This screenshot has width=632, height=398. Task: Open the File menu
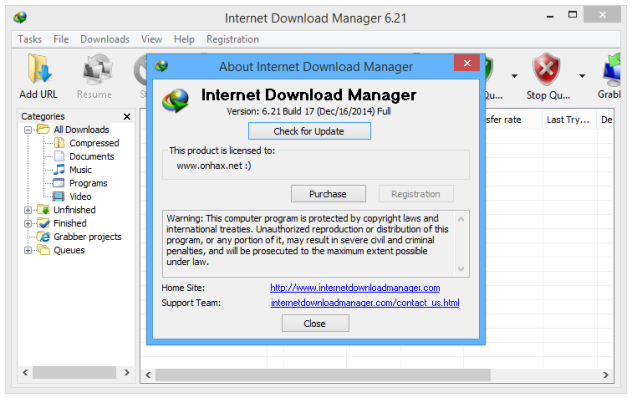coord(61,39)
